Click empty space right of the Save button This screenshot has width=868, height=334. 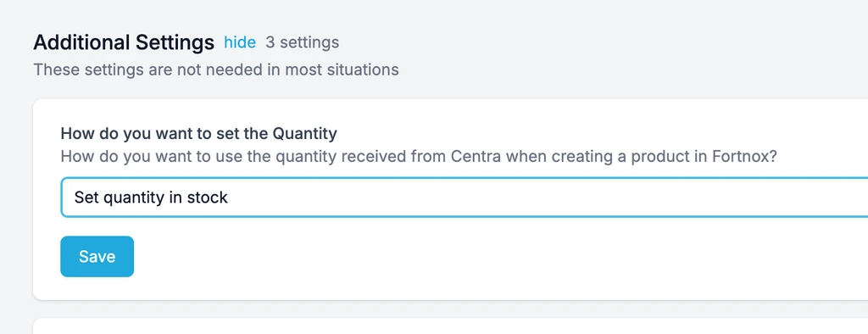click(x=442, y=257)
